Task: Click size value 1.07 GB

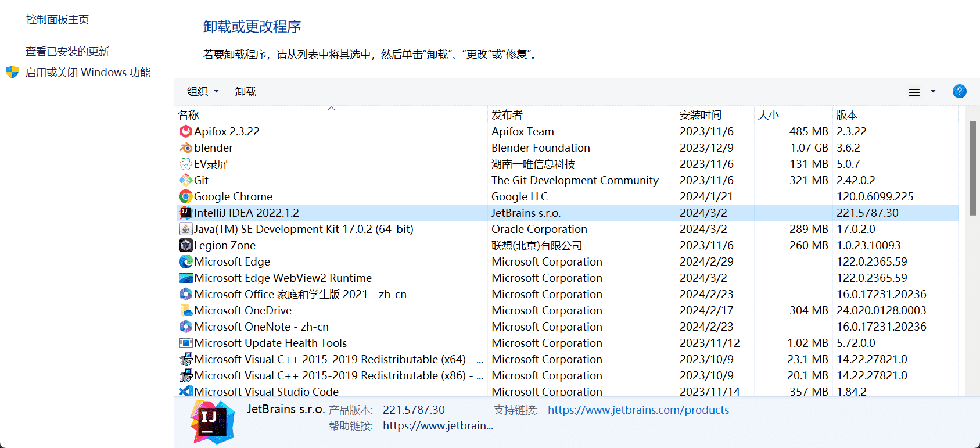Action: pos(809,148)
